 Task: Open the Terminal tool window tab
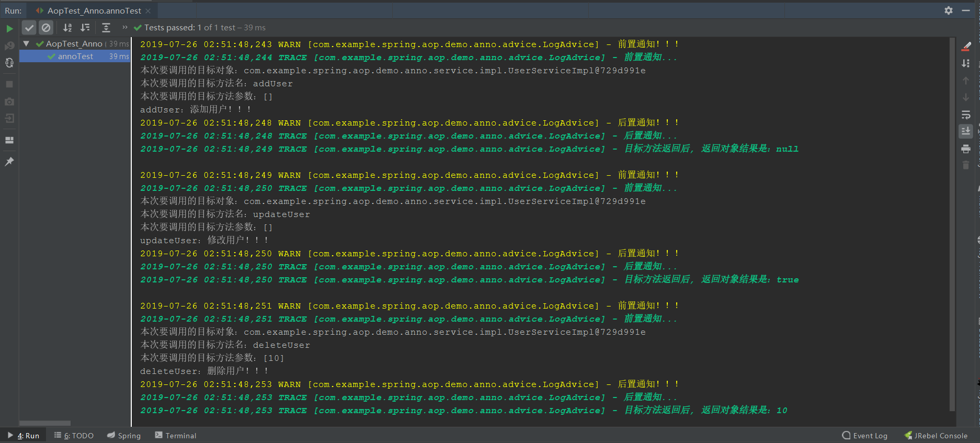coord(176,436)
